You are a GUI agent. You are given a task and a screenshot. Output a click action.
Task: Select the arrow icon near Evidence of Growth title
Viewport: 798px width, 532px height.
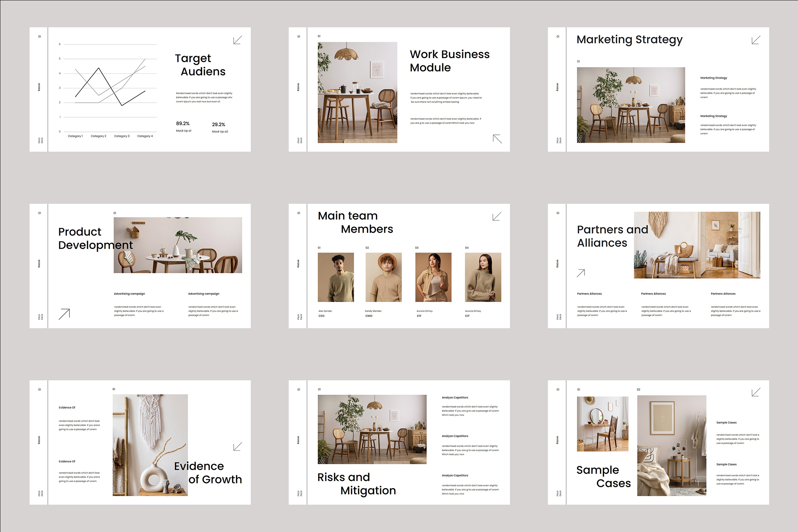tap(237, 446)
